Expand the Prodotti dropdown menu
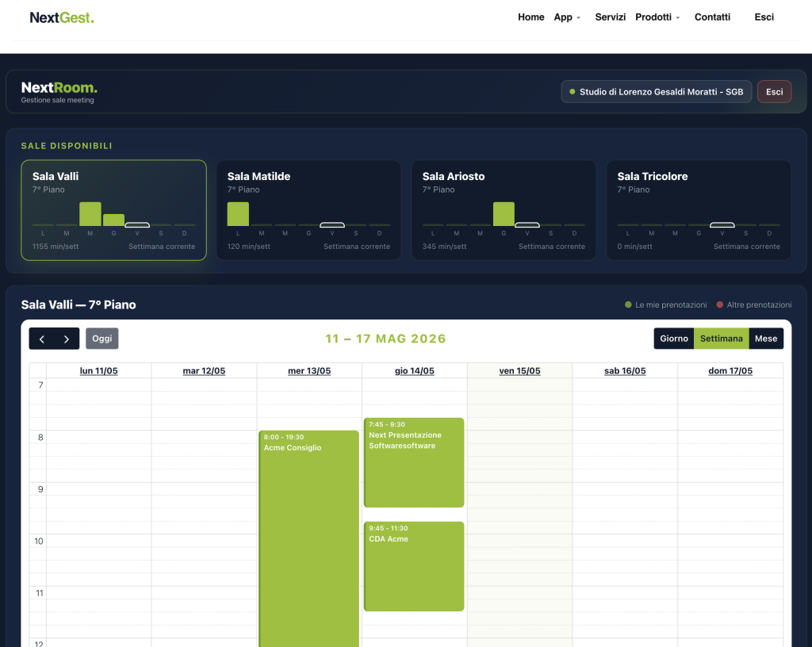The height and width of the screenshot is (647, 812). point(657,17)
